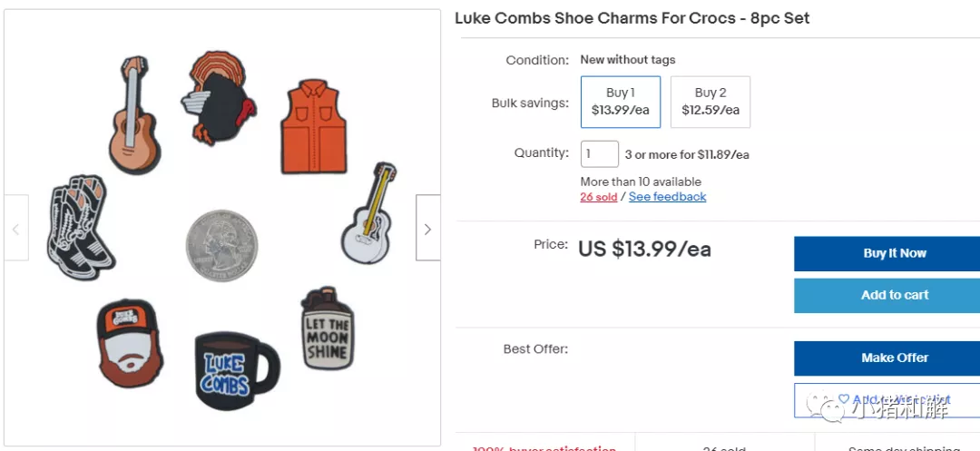This screenshot has width=980, height=451.
Task: Click the orange vest charm image
Action: pyautogui.click(x=315, y=127)
